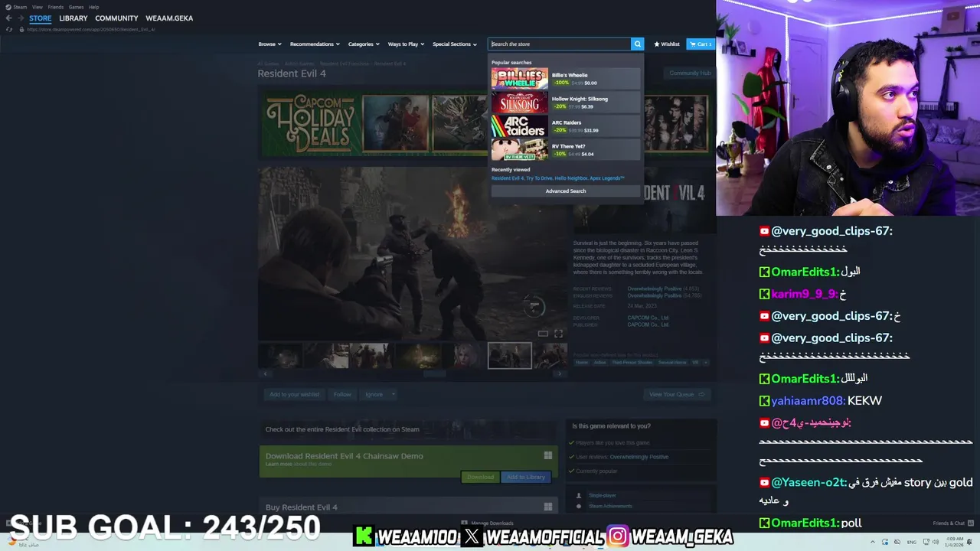980x551 pixels.
Task: Click the CAPCOM developer link
Action: coord(648,318)
